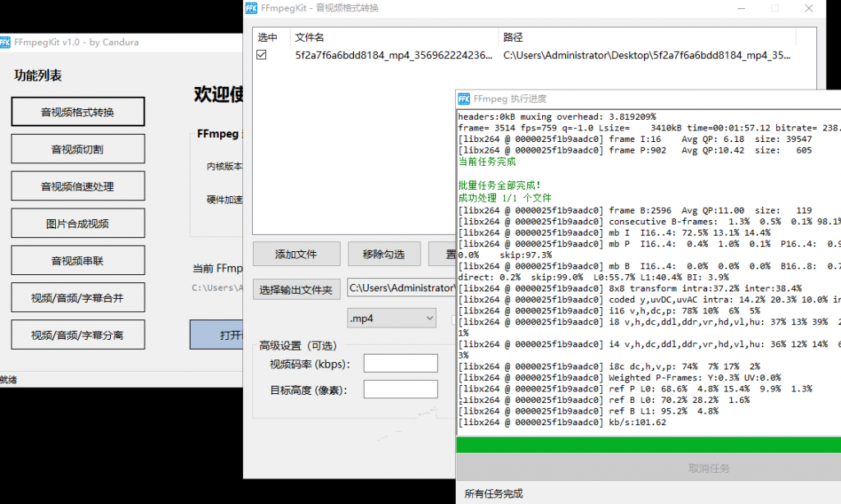
Task: Close the format conversion window
Action: coord(809,8)
